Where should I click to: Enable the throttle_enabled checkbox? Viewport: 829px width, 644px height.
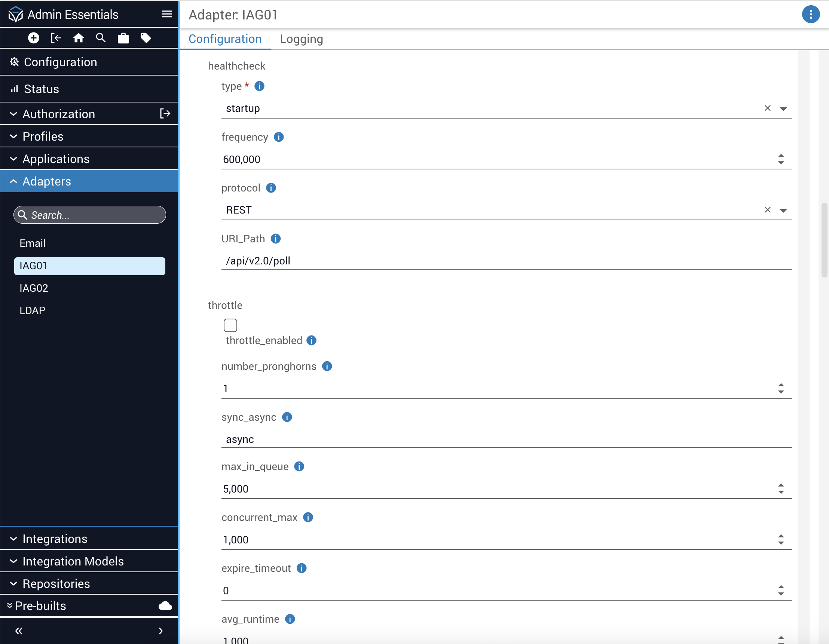[x=230, y=325]
